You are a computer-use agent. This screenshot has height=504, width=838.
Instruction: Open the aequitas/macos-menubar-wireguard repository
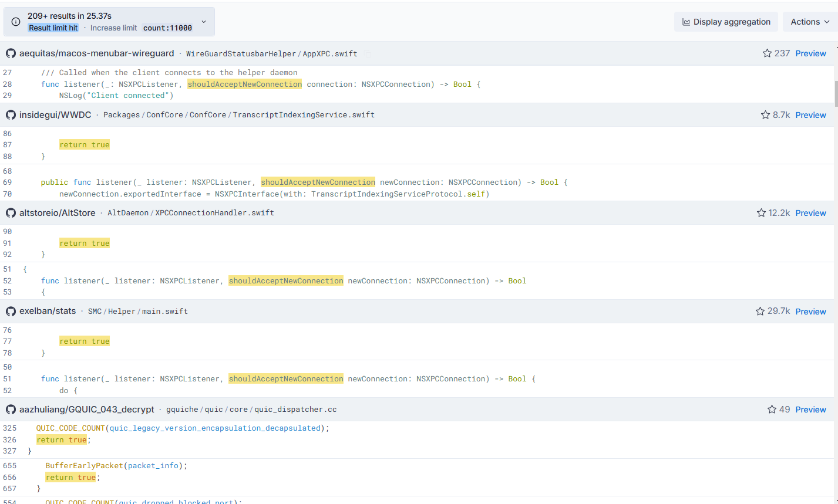point(97,53)
